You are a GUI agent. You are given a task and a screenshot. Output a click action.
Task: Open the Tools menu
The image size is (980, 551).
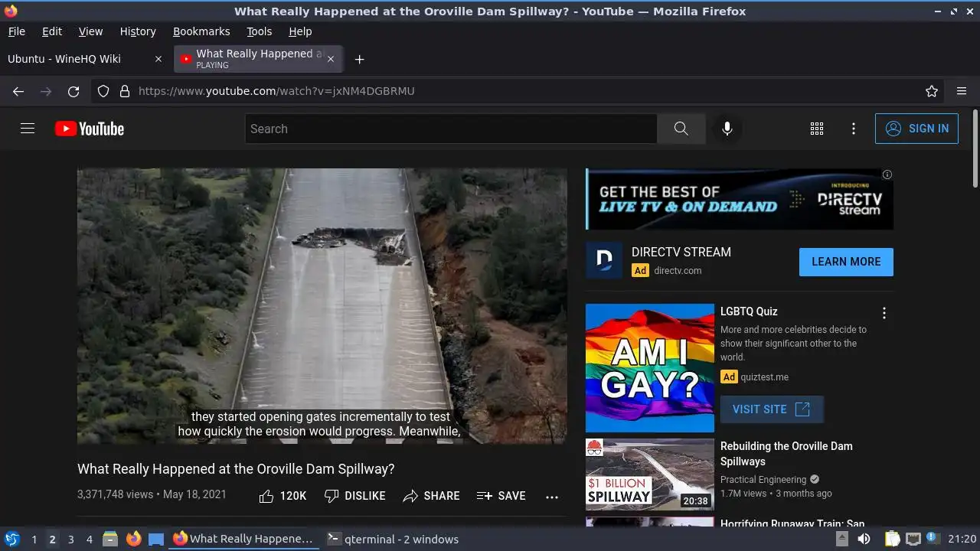click(259, 31)
